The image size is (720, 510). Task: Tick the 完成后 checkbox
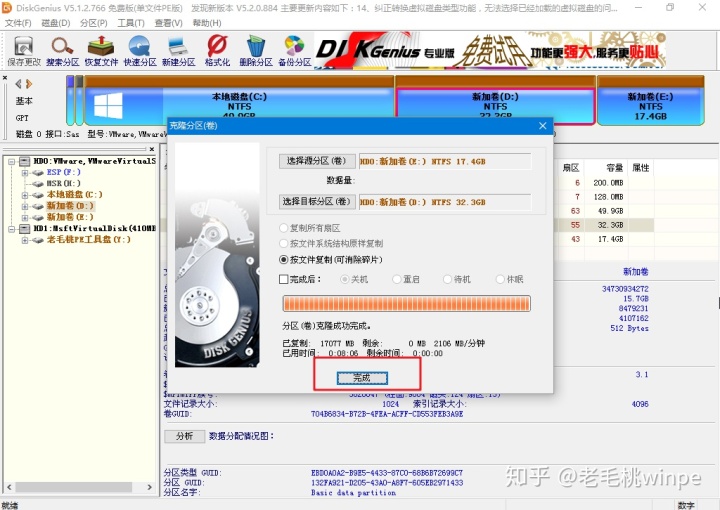(x=284, y=279)
